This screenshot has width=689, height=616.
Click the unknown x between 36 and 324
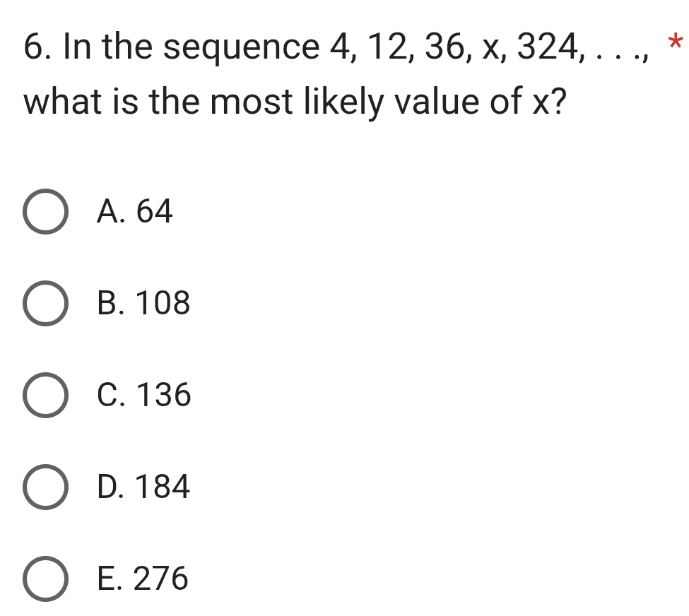(x=488, y=49)
